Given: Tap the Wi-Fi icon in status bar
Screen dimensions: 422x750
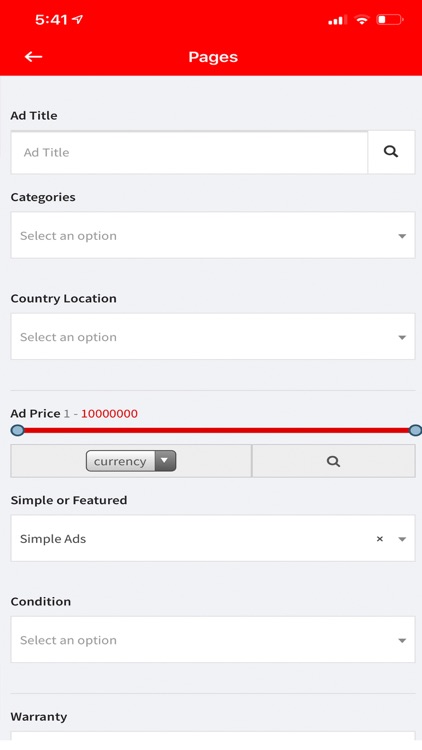Looking at the screenshot, I should tap(362, 20).
